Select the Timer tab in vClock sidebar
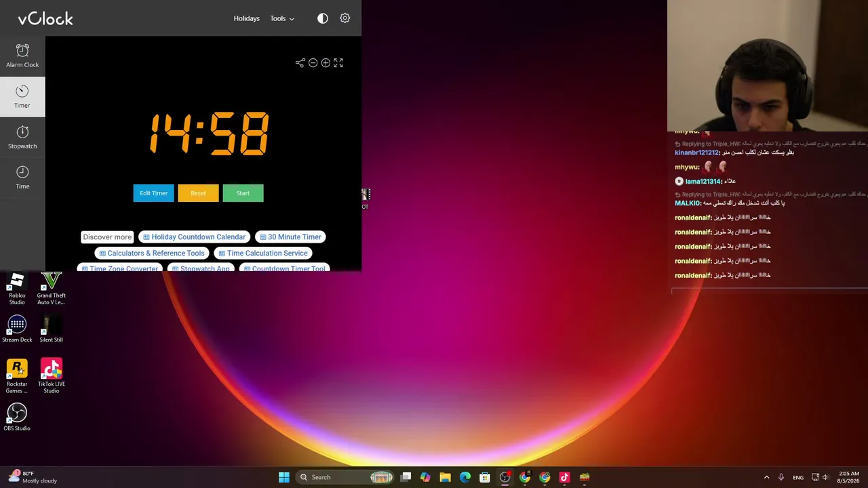The height and width of the screenshot is (488, 868). pos(22,97)
